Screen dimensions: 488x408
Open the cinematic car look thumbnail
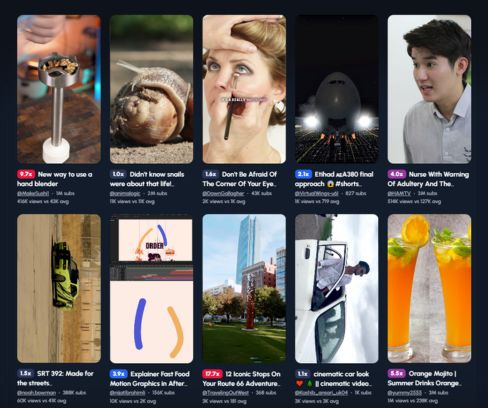[x=337, y=288]
